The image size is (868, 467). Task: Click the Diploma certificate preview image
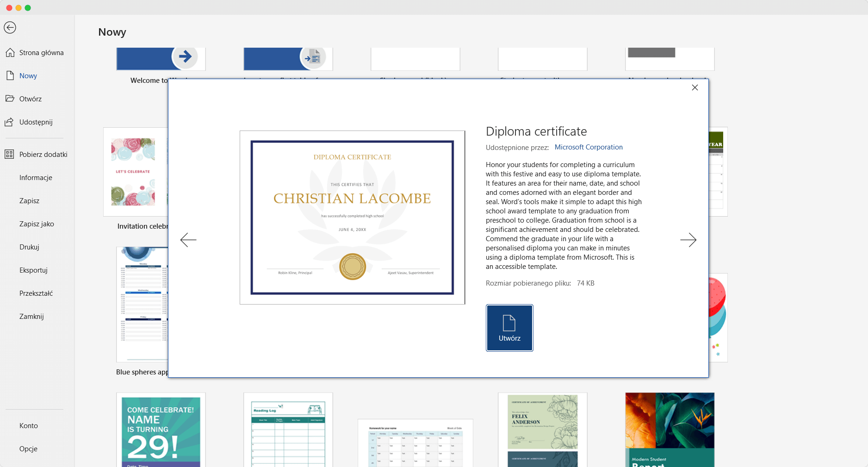(x=352, y=218)
